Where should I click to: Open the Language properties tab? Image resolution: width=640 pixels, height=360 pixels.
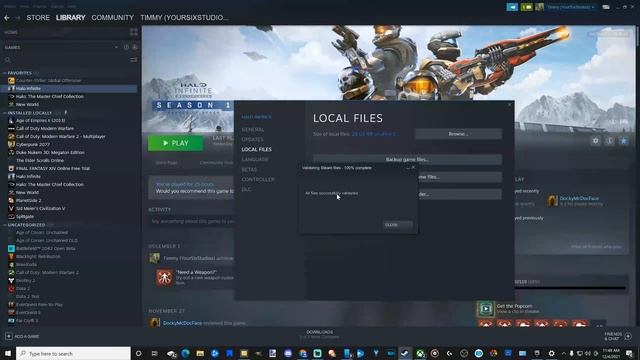(255, 160)
